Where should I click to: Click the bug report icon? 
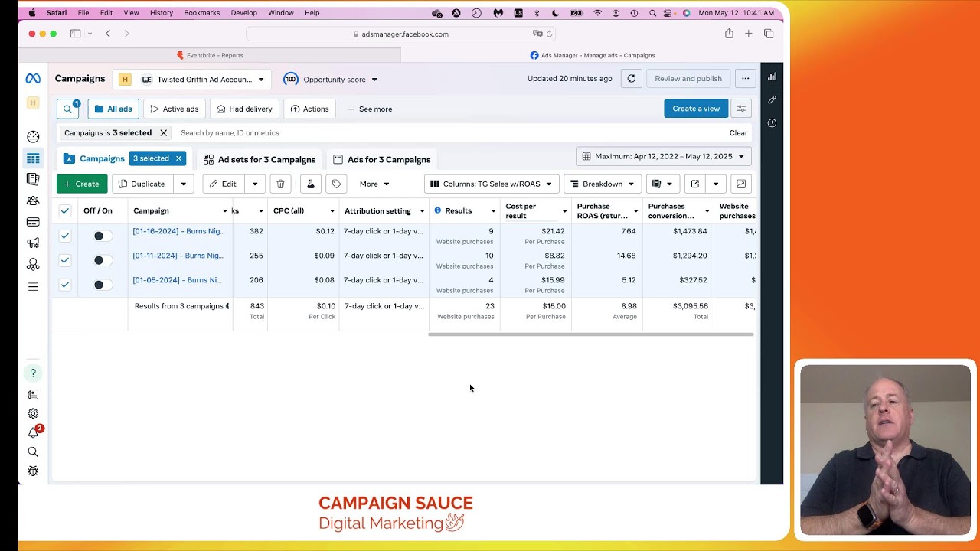[x=33, y=471]
